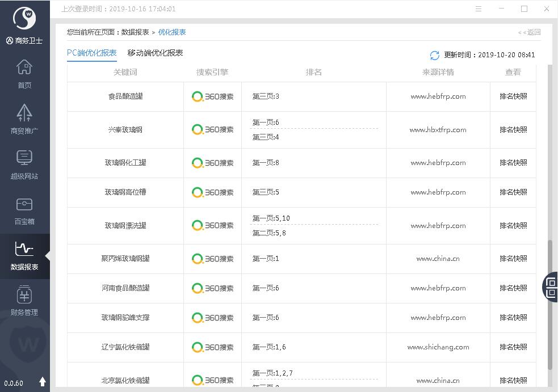Open the floating widget on right edge
This screenshot has height=392, width=558.
[551, 286]
